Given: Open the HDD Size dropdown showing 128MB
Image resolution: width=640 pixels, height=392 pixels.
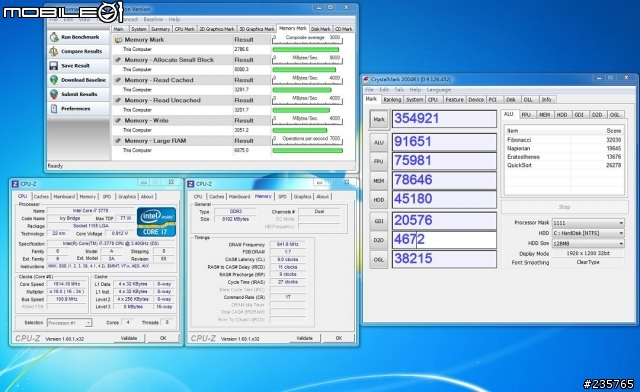Looking at the screenshot, I should coord(588,243).
